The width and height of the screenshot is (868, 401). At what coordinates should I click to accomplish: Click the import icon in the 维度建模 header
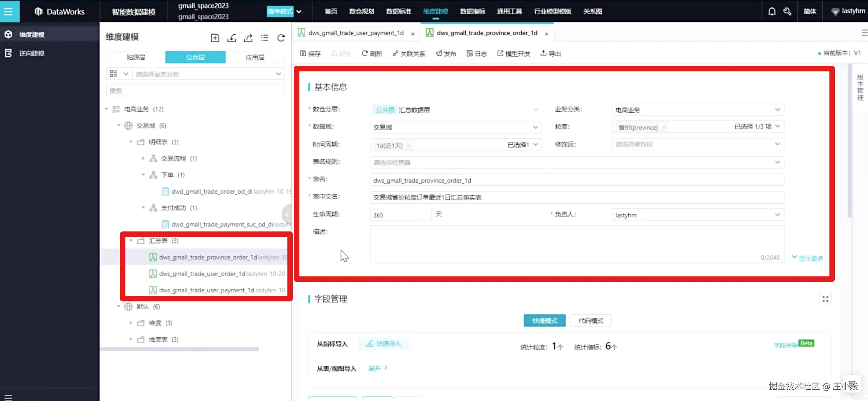[x=231, y=38]
